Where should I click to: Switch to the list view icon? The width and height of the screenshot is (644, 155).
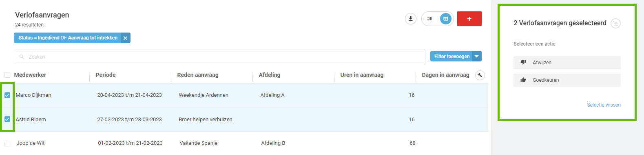coord(429,19)
